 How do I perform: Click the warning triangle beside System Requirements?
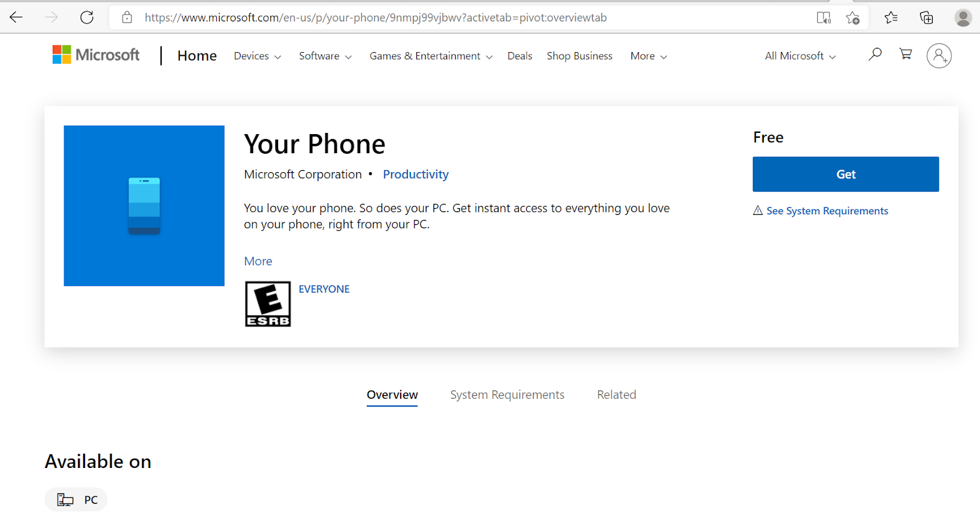click(x=758, y=211)
